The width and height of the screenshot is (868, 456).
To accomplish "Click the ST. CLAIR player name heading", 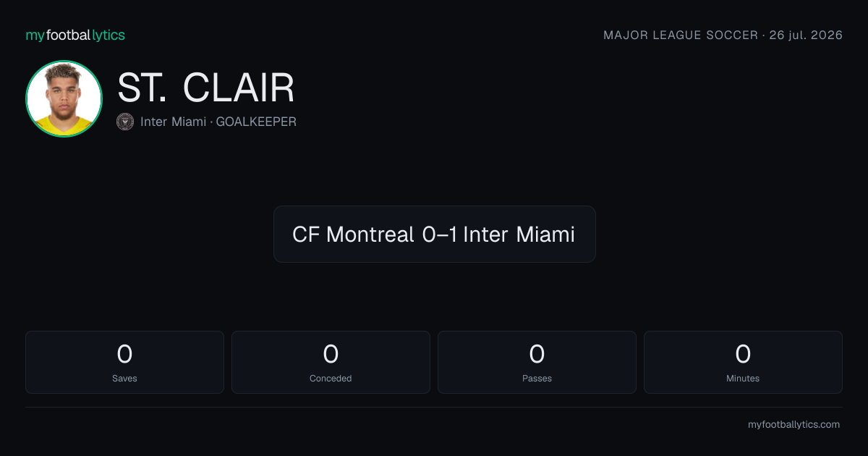I will 206,88.
